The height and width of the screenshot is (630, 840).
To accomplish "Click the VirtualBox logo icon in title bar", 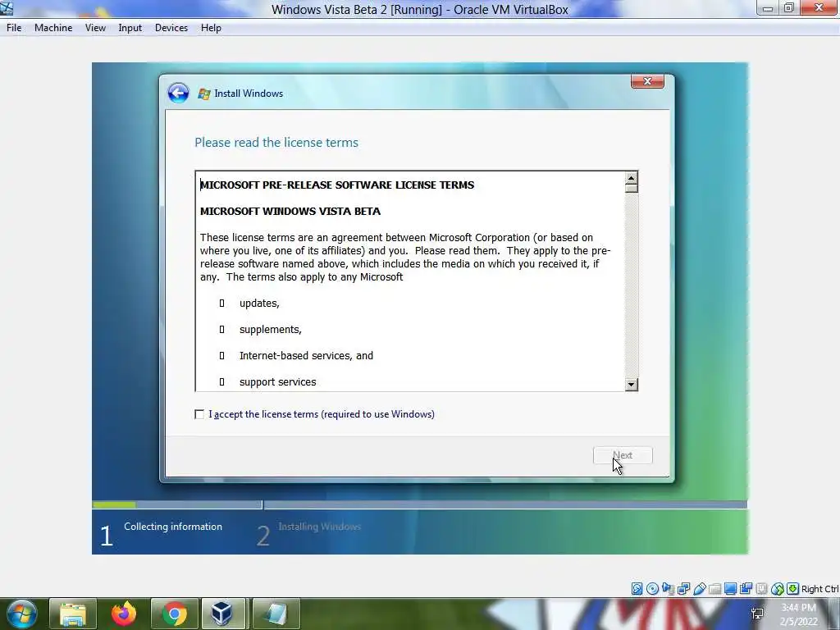I will (7, 8).
